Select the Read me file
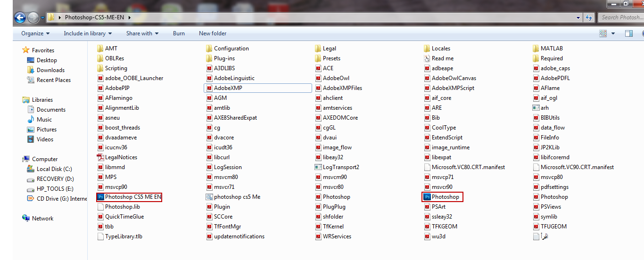 438,58
